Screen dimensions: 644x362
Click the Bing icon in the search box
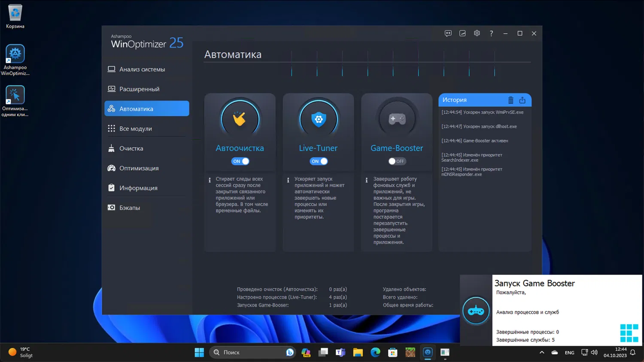(x=290, y=353)
